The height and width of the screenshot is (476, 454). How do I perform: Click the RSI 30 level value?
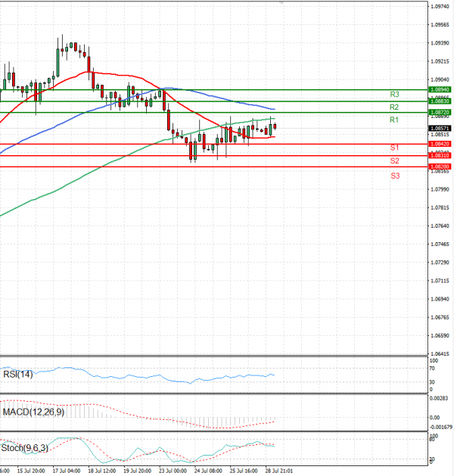pos(432,382)
